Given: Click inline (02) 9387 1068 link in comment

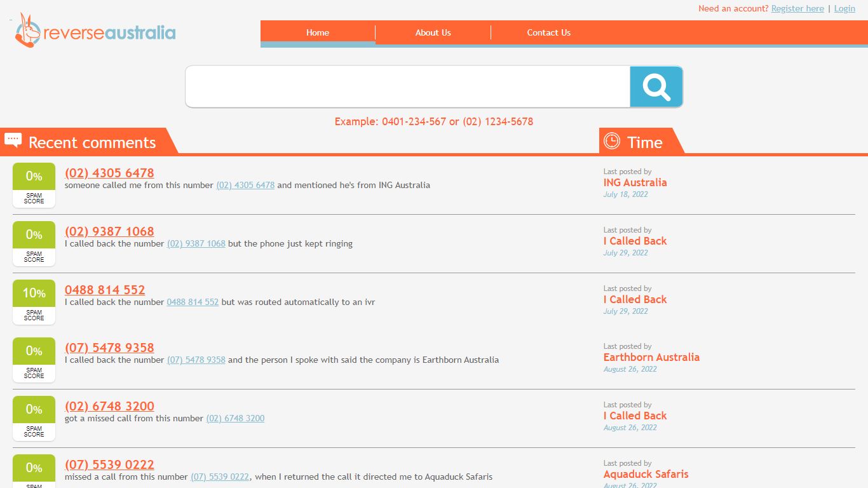Looking at the screenshot, I should pyautogui.click(x=196, y=244).
